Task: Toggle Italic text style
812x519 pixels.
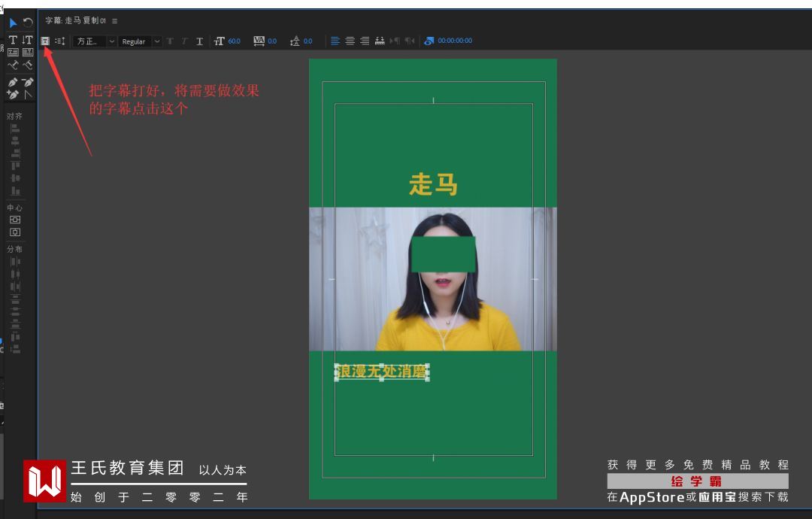Action: coord(184,41)
